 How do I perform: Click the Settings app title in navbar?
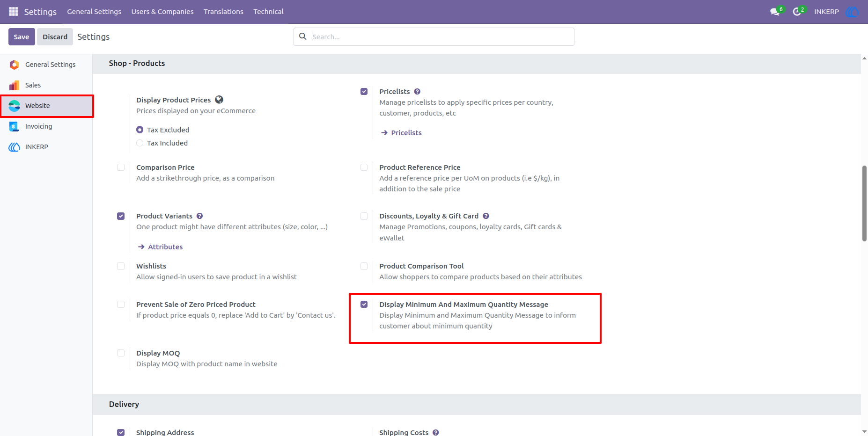click(x=40, y=12)
